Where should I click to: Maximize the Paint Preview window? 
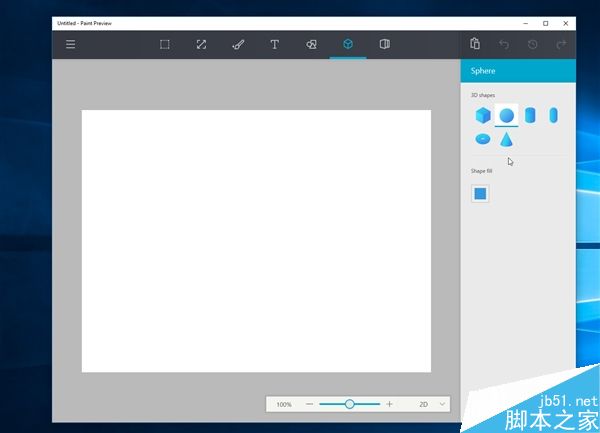coord(546,23)
